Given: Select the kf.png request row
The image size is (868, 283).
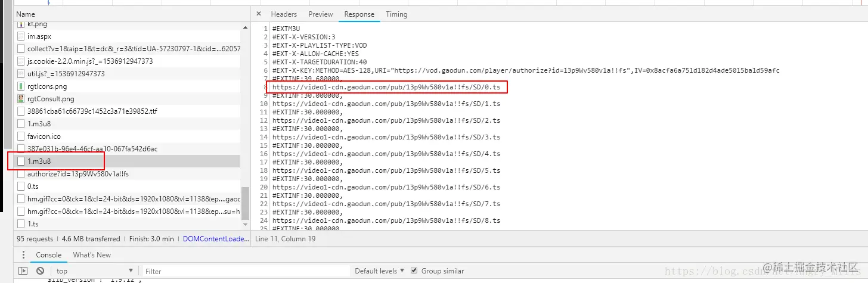Looking at the screenshot, I should pyautogui.click(x=128, y=24).
